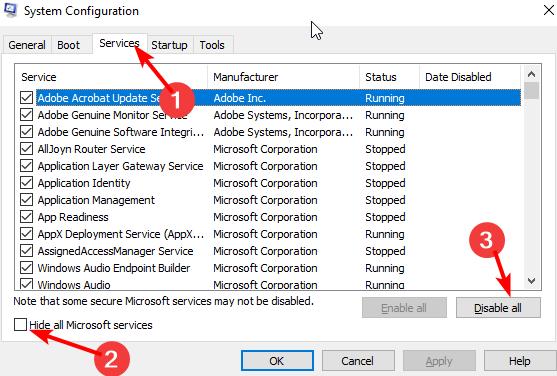Image resolution: width=557 pixels, height=376 pixels.
Task: Select Application Identity service name
Action: click(84, 183)
